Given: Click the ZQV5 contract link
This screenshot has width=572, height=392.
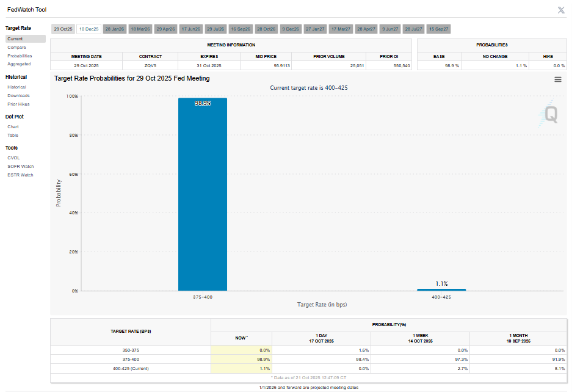Looking at the screenshot, I should click(150, 65).
